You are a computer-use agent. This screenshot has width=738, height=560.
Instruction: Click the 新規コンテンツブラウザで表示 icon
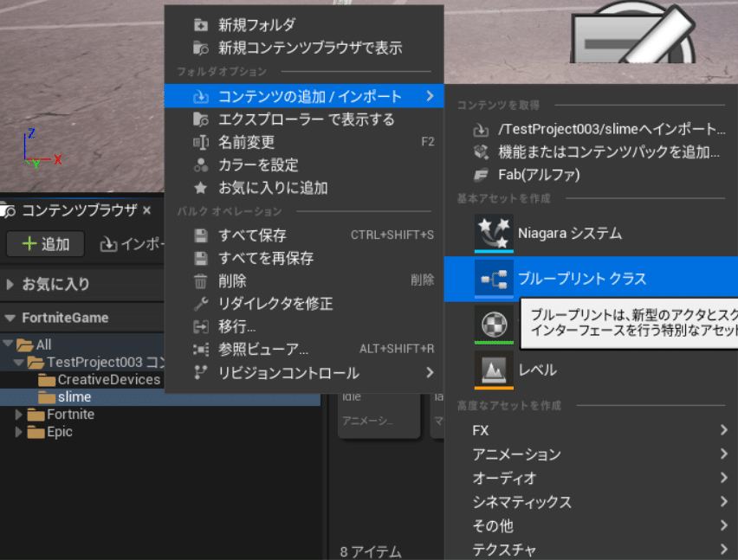tap(201, 48)
